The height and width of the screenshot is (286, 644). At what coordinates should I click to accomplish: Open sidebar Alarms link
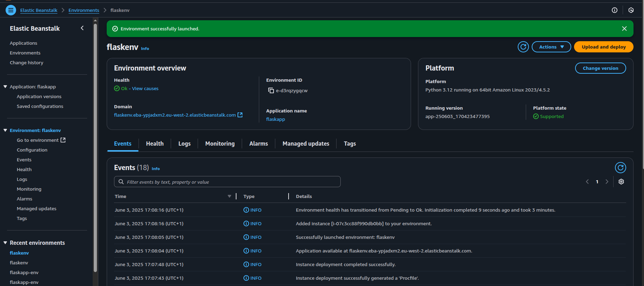[24, 199]
